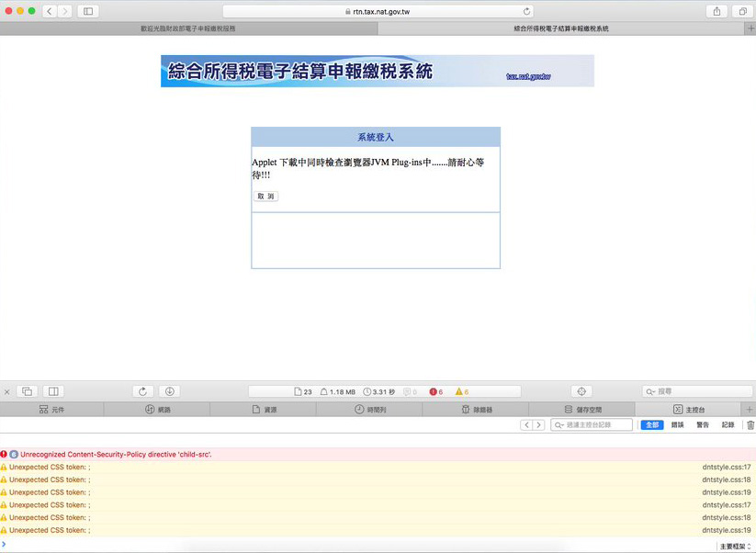Click the Safari share icon in the toolbar
756x553 pixels.
(x=716, y=11)
